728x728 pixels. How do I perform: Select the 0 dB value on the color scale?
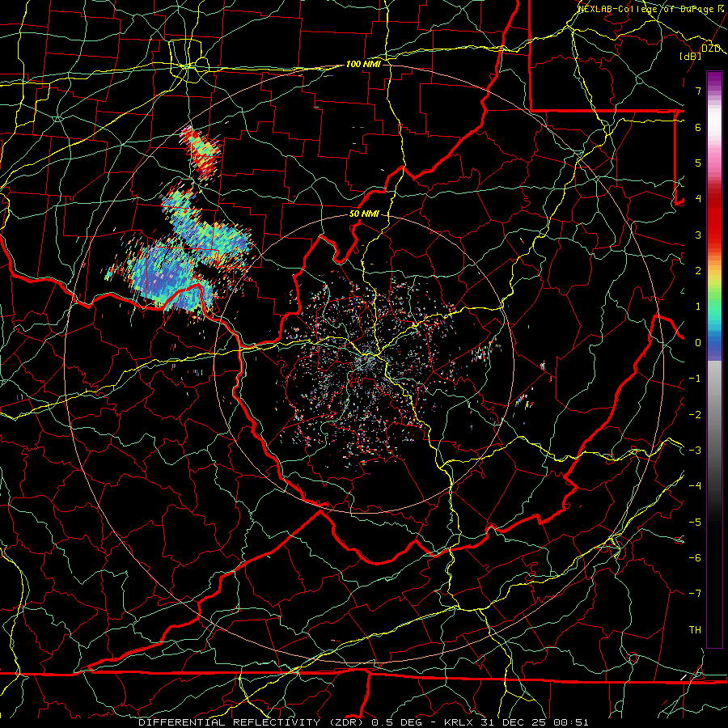[x=698, y=343]
